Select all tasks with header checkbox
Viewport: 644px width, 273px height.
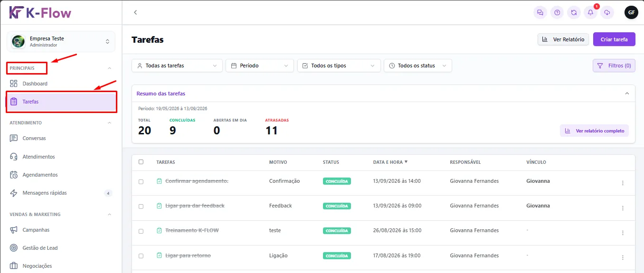141,162
